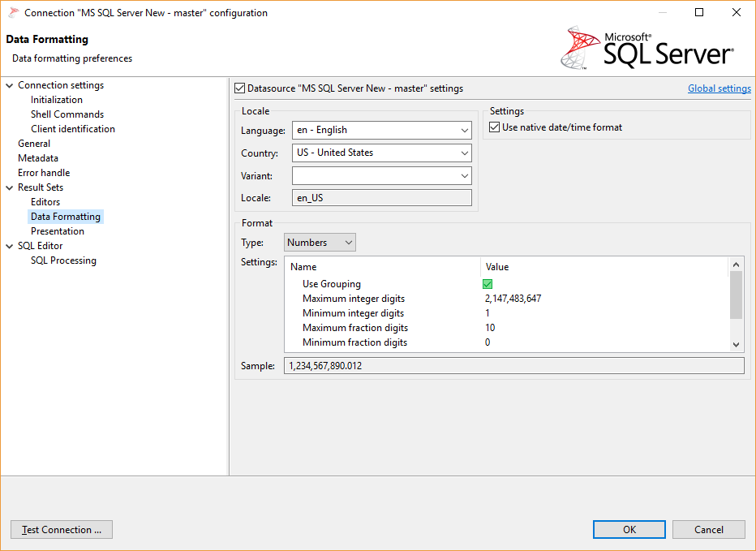The image size is (756, 551).
Task: Toggle the Use Grouping value checkbox
Action: pyautogui.click(x=487, y=283)
